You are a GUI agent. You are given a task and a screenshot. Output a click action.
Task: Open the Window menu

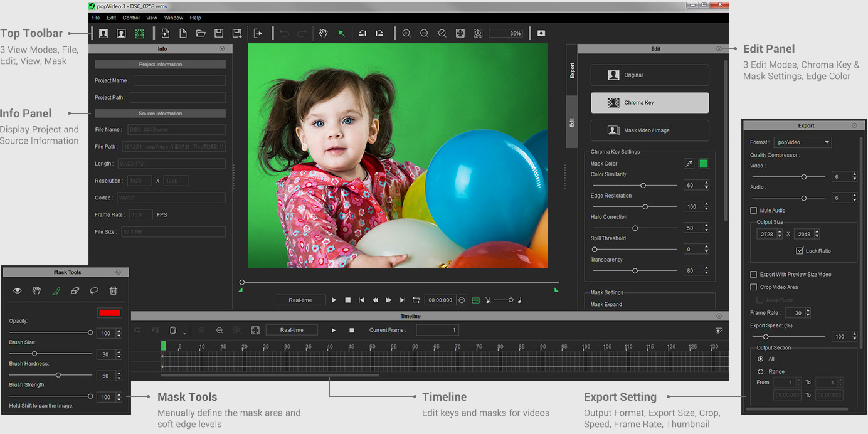(x=174, y=18)
